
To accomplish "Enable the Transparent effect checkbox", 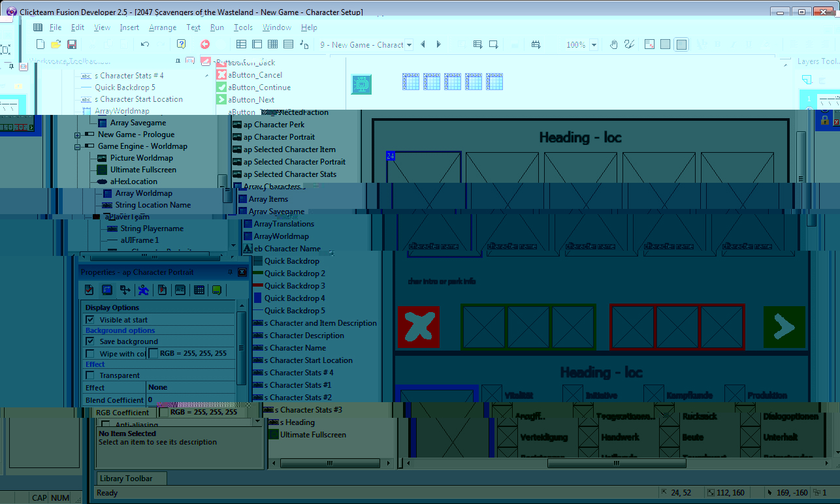I will (90, 375).
